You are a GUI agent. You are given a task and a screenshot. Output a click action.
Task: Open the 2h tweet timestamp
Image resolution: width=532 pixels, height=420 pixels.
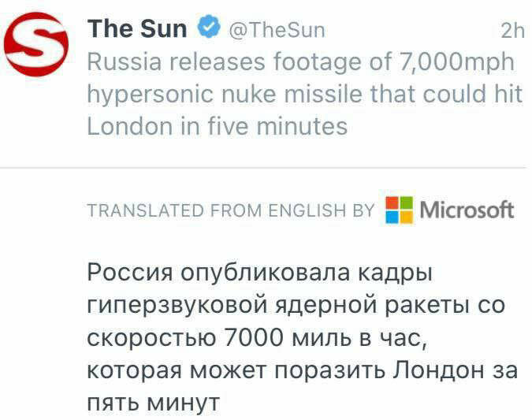pos(512,31)
